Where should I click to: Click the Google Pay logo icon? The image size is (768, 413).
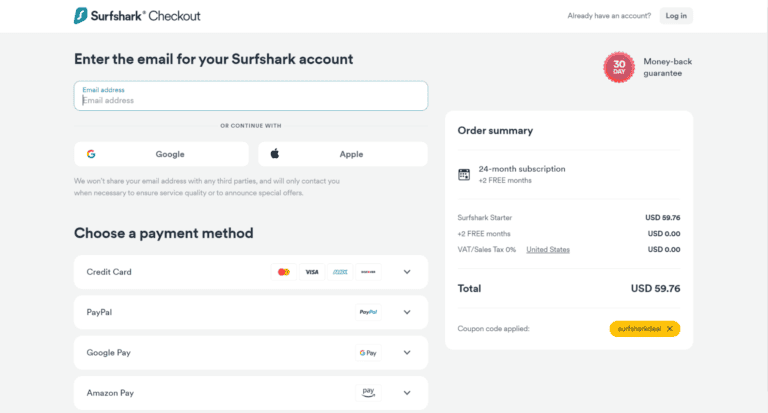pyautogui.click(x=368, y=353)
